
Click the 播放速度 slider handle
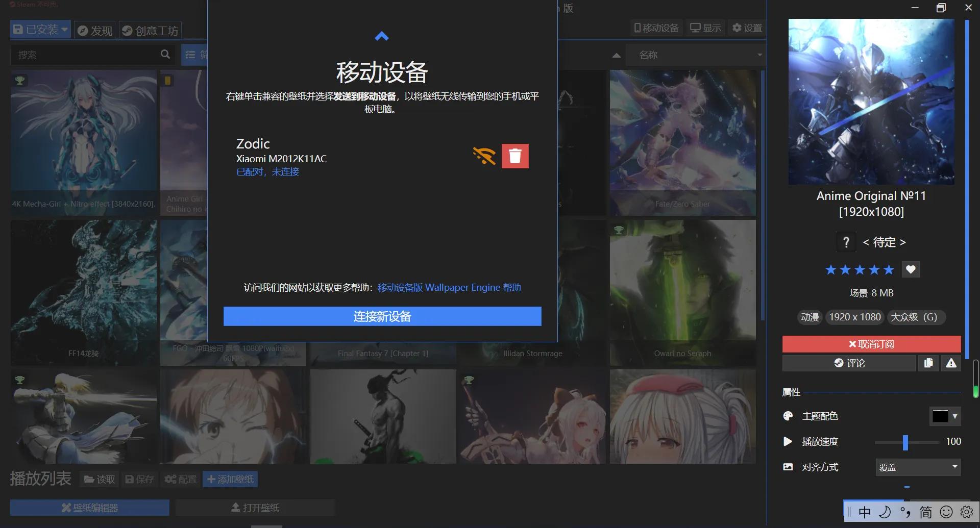(x=905, y=442)
